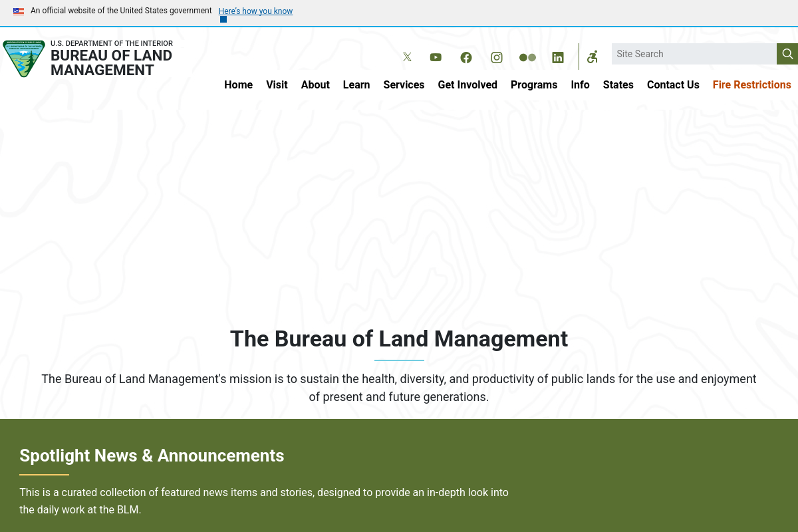Open the About menu item
Viewport: 798px width, 532px height.
[x=315, y=84]
